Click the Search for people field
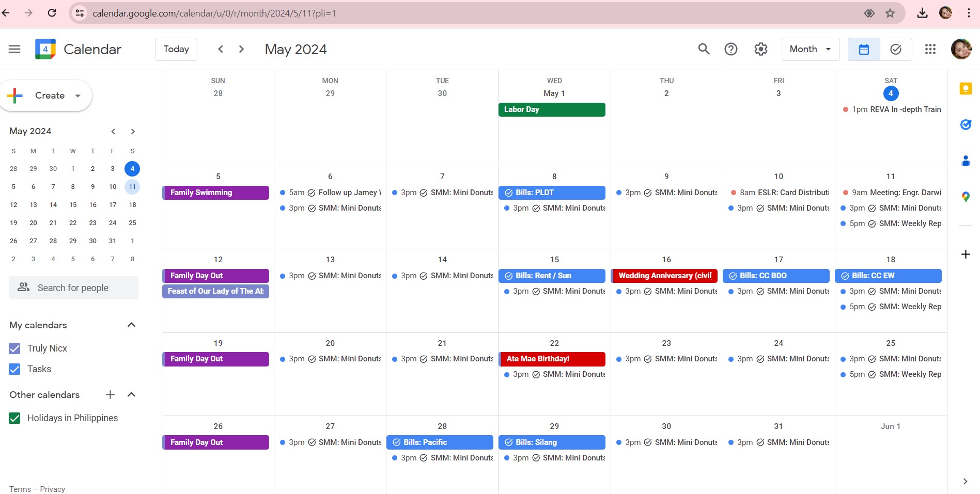Image resolution: width=980 pixels, height=494 pixels. tap(74, 288)
